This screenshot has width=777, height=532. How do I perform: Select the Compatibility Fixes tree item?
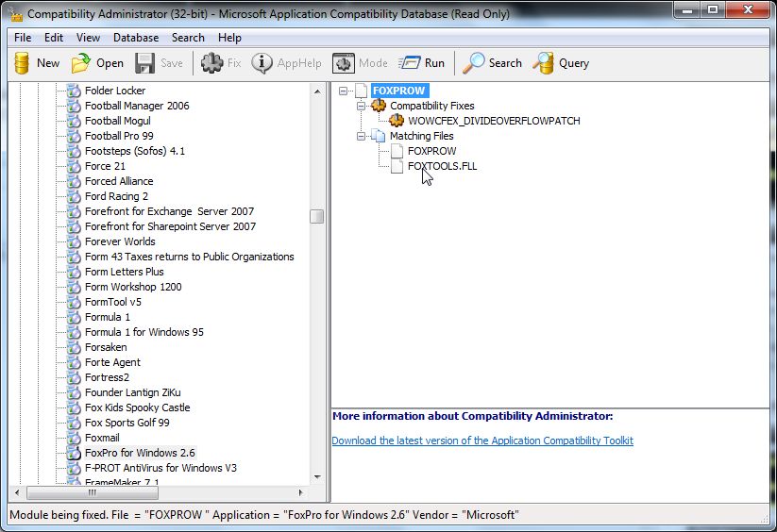pos(432,106)
